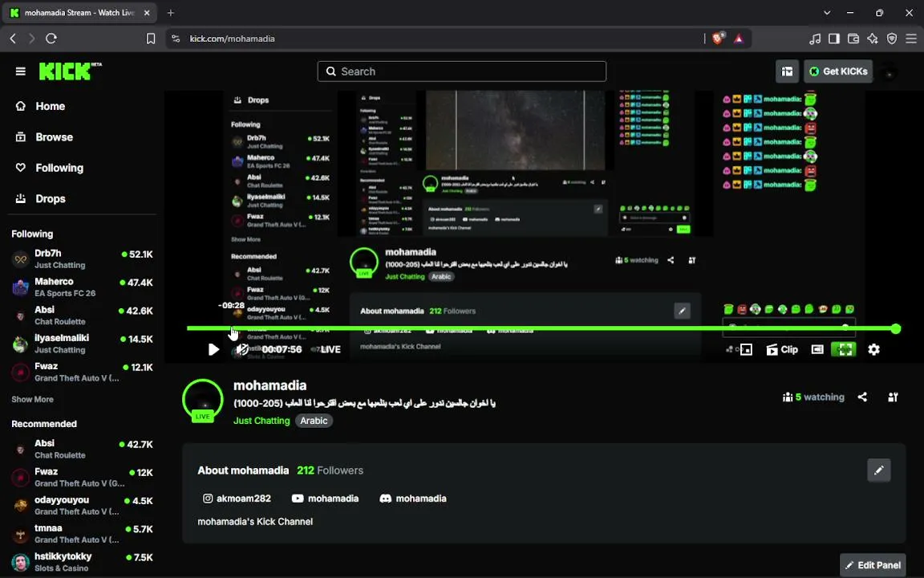Toggle the sidebar hamburger menu
Image resolution: width=924 pixels, height=578 pixels.
tap(21, 71)
